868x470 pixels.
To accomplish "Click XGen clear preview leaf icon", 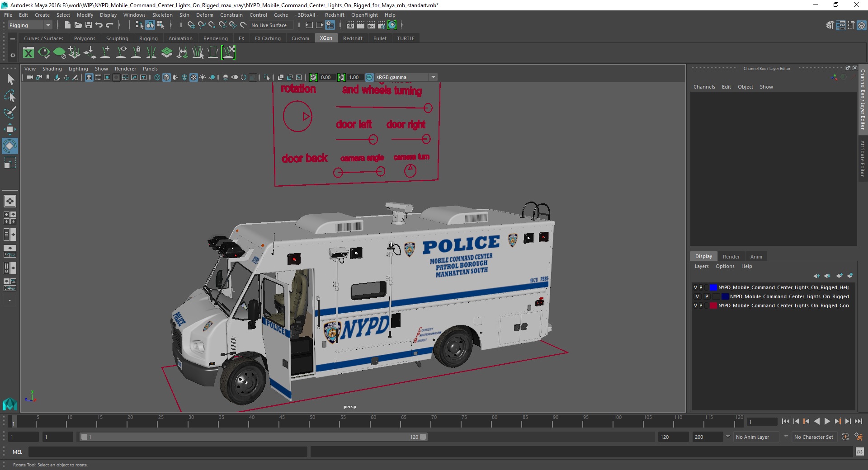I will [59, 53].
